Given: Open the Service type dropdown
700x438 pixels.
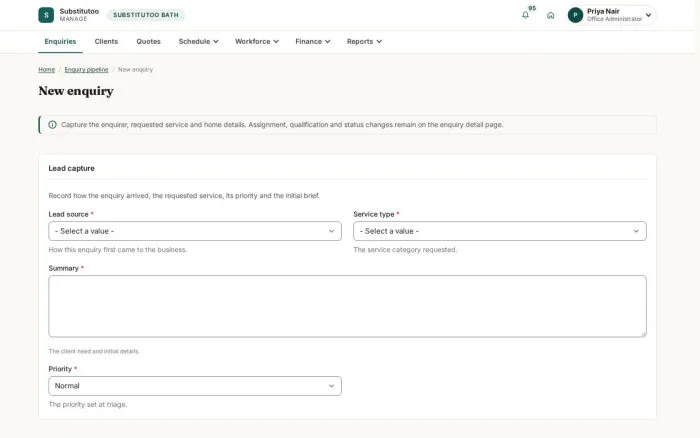Looking at the screenshot, I should pos(500,231).
